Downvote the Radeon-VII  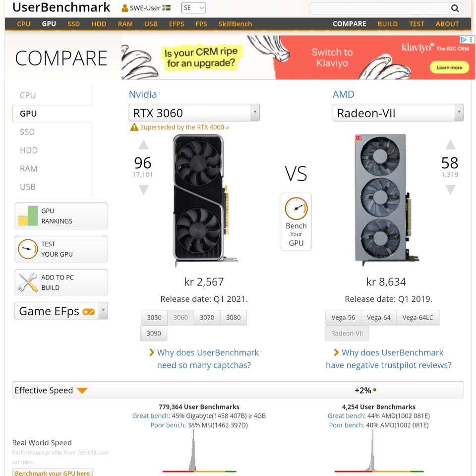click(x=450, y=190)
